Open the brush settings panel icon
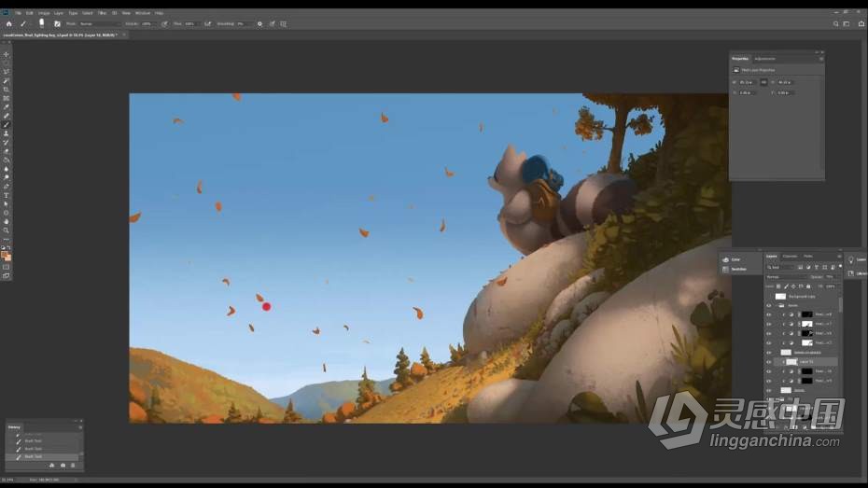Screen dimensions: 868x488 click(57, 23)
